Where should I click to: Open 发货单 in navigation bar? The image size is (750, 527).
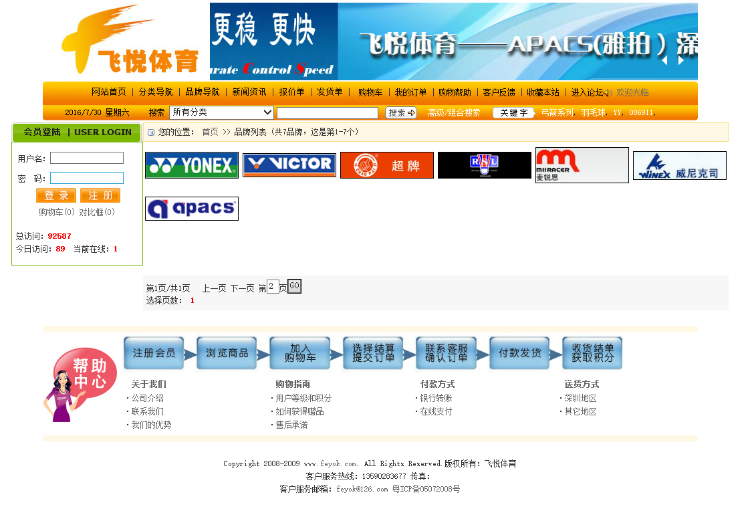coord(330,92)
